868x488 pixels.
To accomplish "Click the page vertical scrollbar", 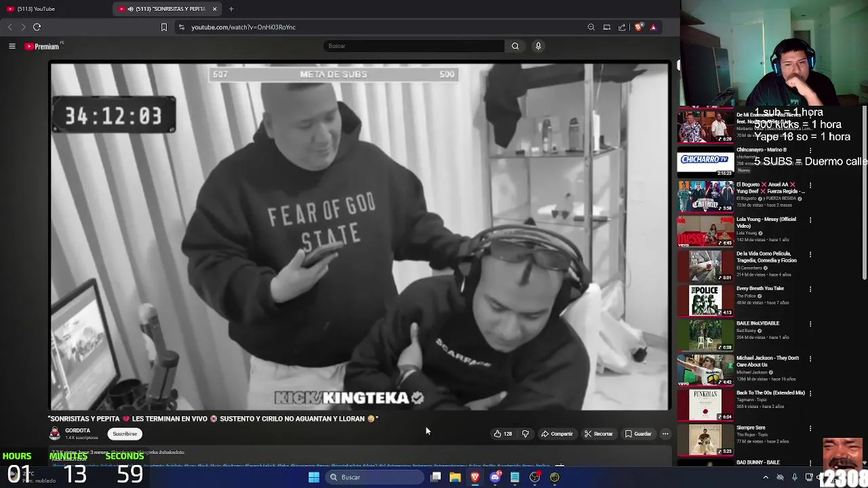I will pos(865,192).
